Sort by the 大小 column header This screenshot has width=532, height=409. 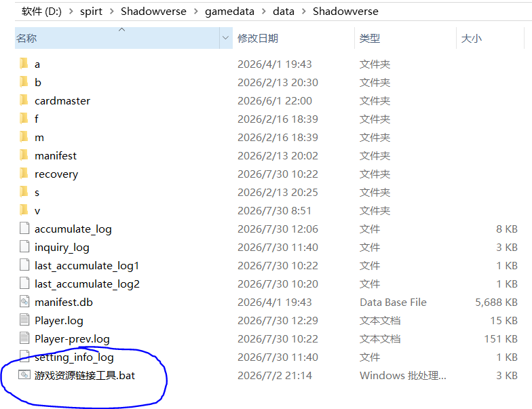click(490, 38)
